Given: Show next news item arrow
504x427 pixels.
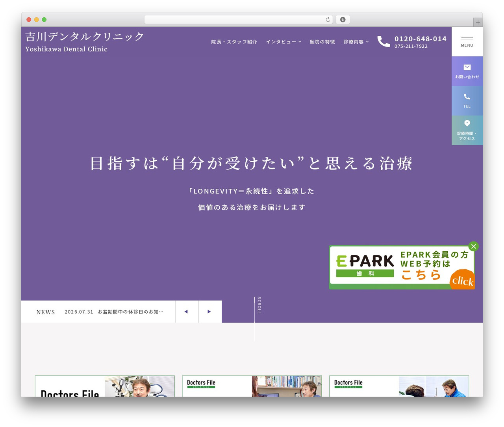Looking at the screenshot, I should pyautogui.click(x=210, y=312).
